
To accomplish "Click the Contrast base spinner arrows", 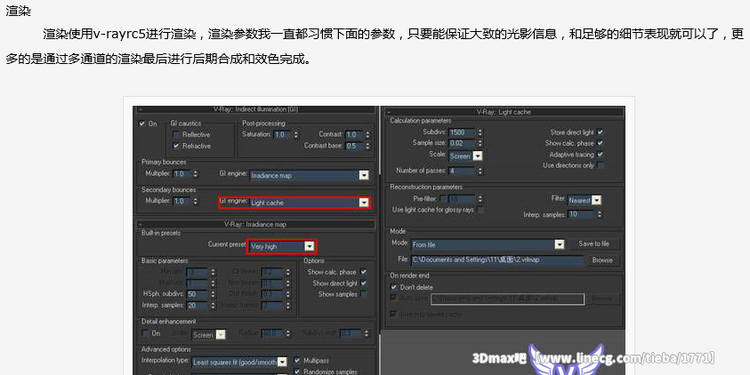I will [x=368, y=146].
